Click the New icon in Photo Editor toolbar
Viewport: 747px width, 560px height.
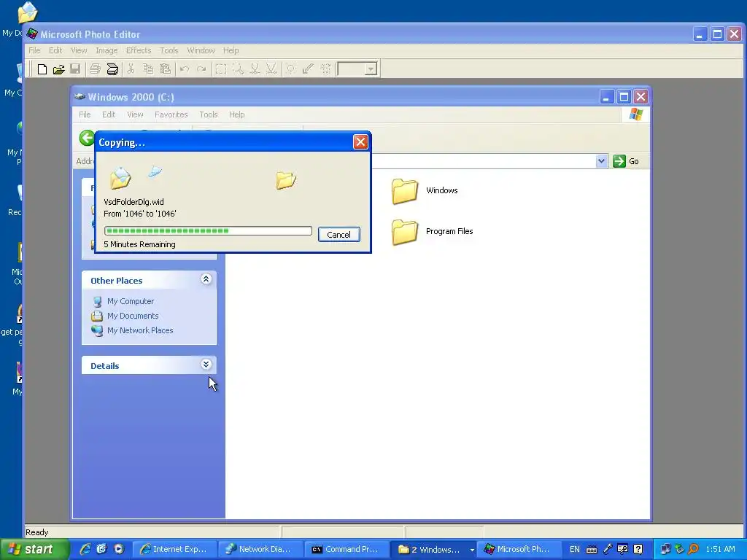click(42, 69)
